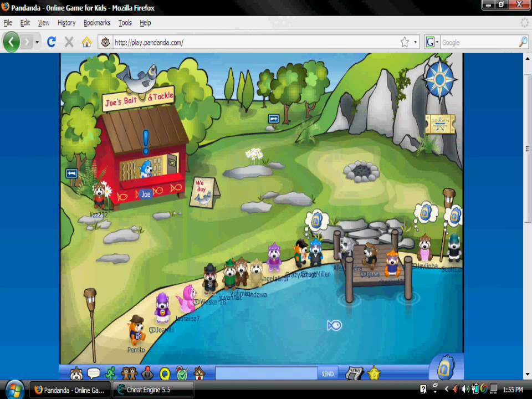Open the File menu
The image size is (532, 399).
pos(8,23)
